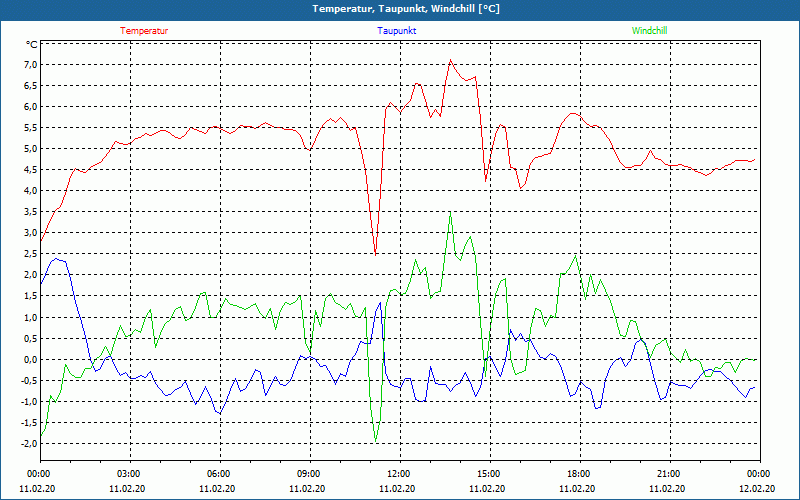Click the 21:00 time axis label

coord(668,473)
